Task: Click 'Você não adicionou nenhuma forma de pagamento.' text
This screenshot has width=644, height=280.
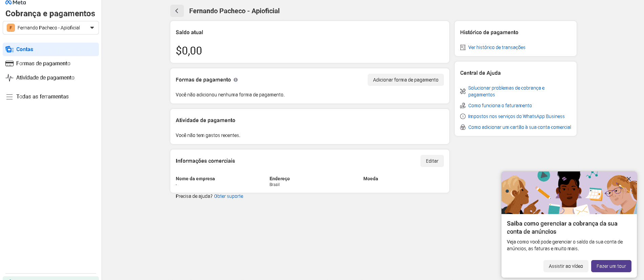Action: tap(230, 95)
